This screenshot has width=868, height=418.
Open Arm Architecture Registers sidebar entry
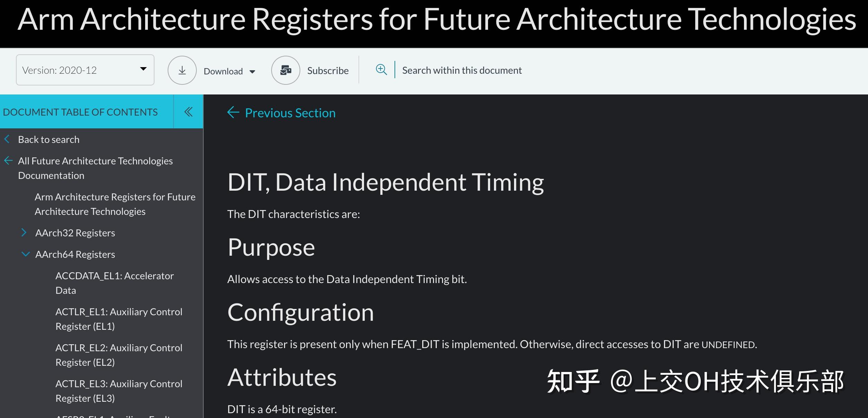click(115, 204)
